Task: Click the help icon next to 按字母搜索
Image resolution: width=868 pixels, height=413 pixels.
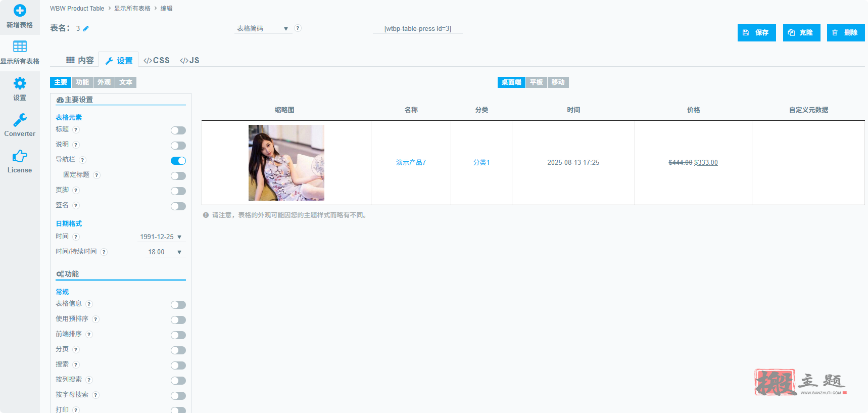Action: tap(95, 395)
